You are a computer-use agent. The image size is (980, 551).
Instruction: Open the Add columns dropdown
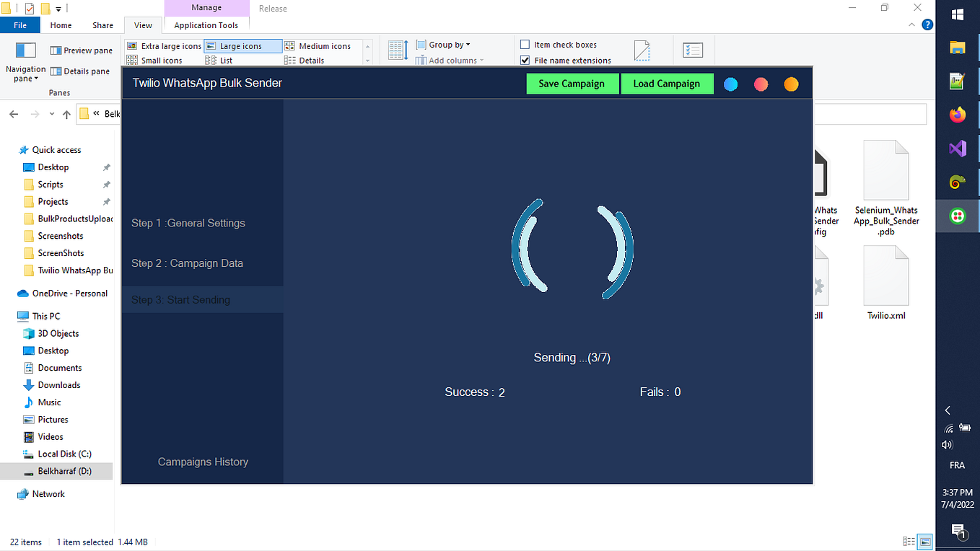coord(450,61)
